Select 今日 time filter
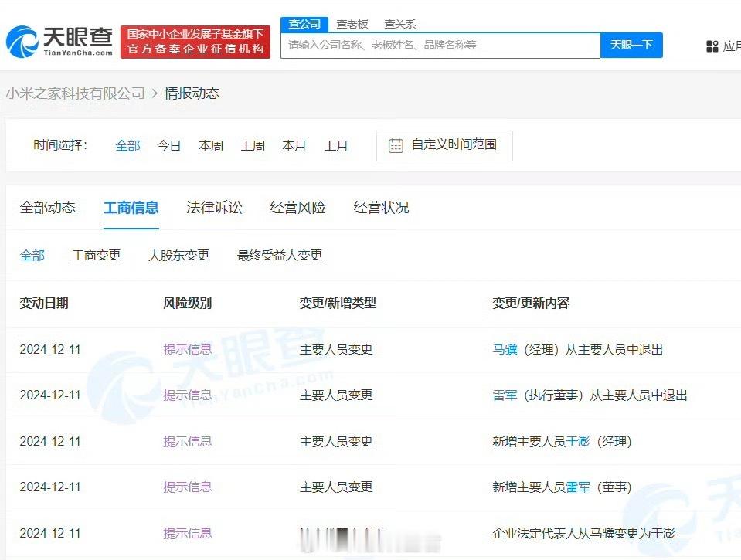Image resolution: width=741 pixels, height=560 pixels. 169,145
